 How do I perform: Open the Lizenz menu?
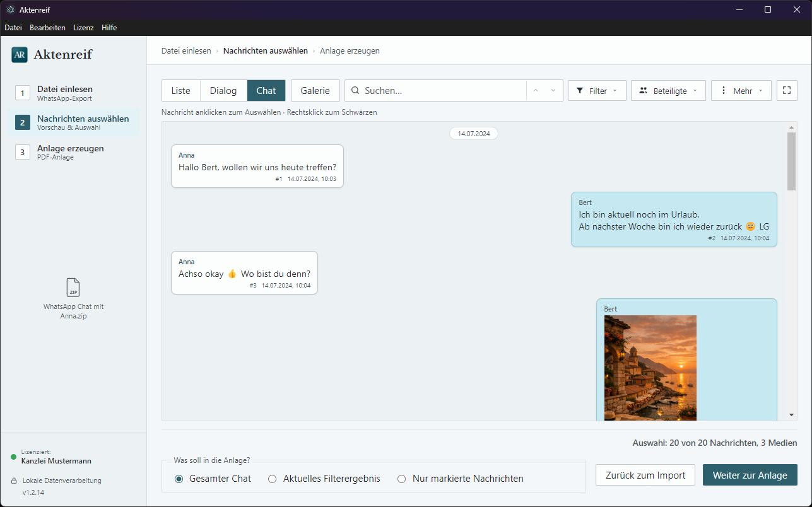point(83,28)
